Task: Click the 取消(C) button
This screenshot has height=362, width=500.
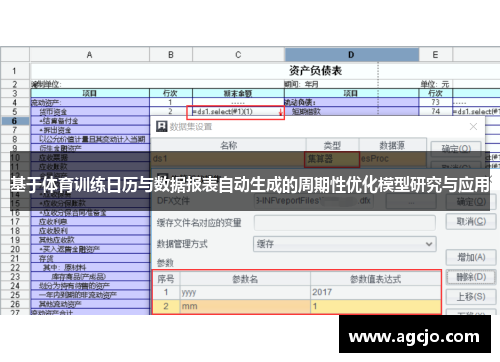Action: (471, 221)
